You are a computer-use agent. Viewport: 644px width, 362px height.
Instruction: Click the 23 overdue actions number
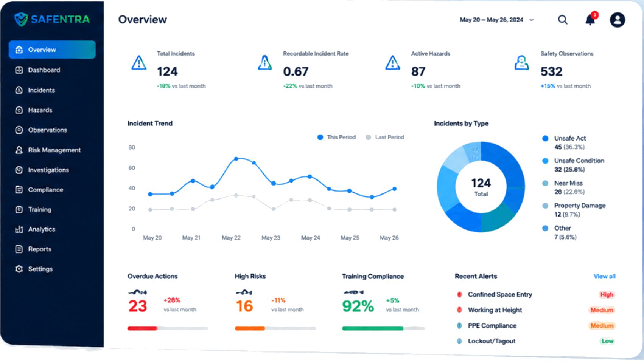pyautogui.click(x=137, y=306)
